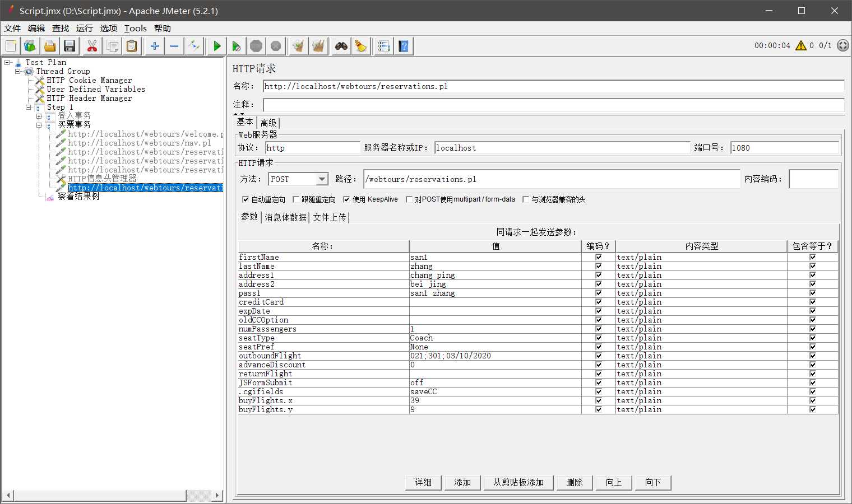The image size is (852, 504).
Task: Collapse the Thread Group node
Action: tap(17, 71)
